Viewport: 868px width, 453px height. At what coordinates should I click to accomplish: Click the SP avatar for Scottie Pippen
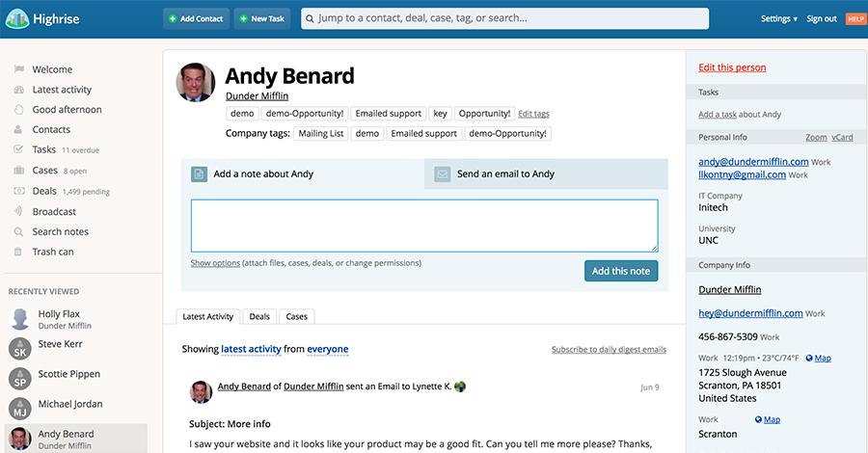point(20,379)
